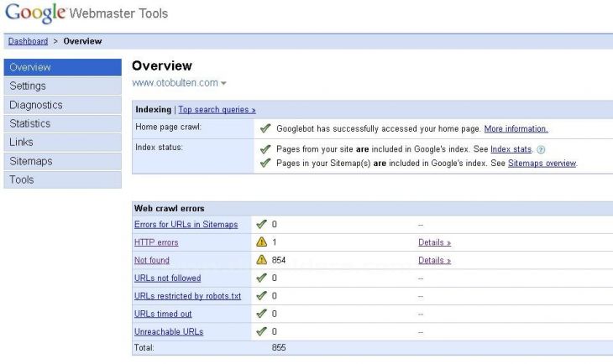
Task: View Details for Not found errors
Action: pos(434,261)
